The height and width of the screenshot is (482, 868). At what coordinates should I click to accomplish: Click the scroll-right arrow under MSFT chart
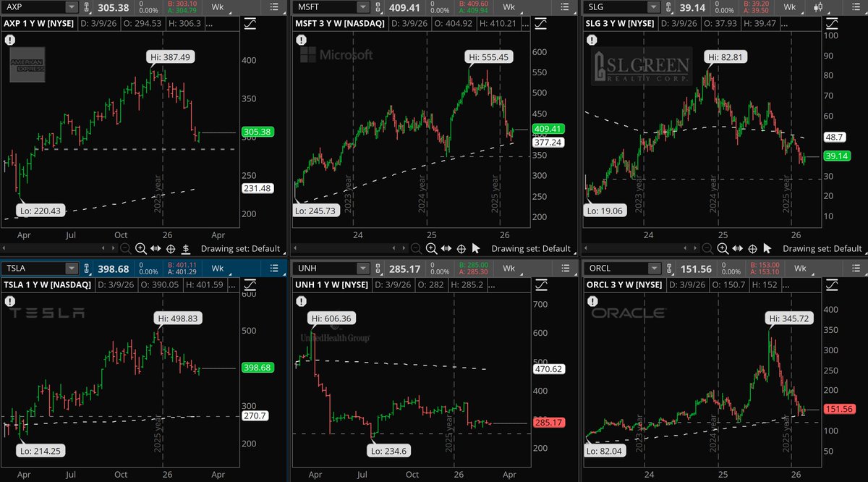404,248
